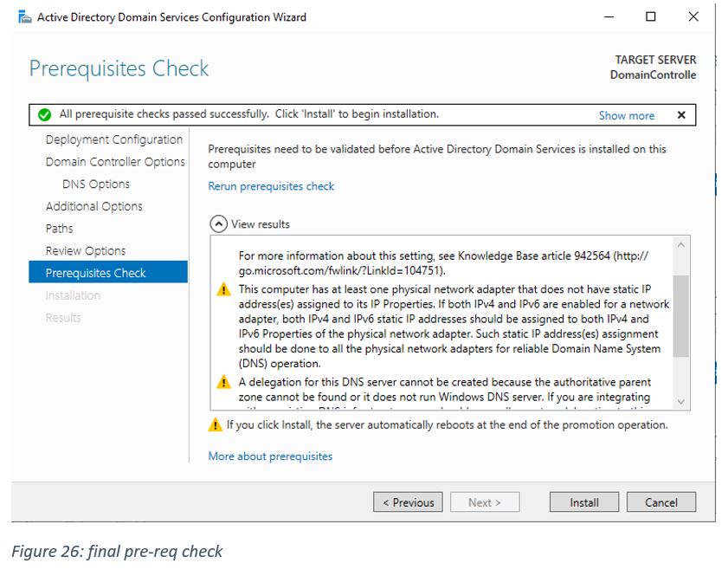Select Prerequisites Check in sidebar
Image resolution: width=728 pixels, height=576 pixels.
pos(95,273)
